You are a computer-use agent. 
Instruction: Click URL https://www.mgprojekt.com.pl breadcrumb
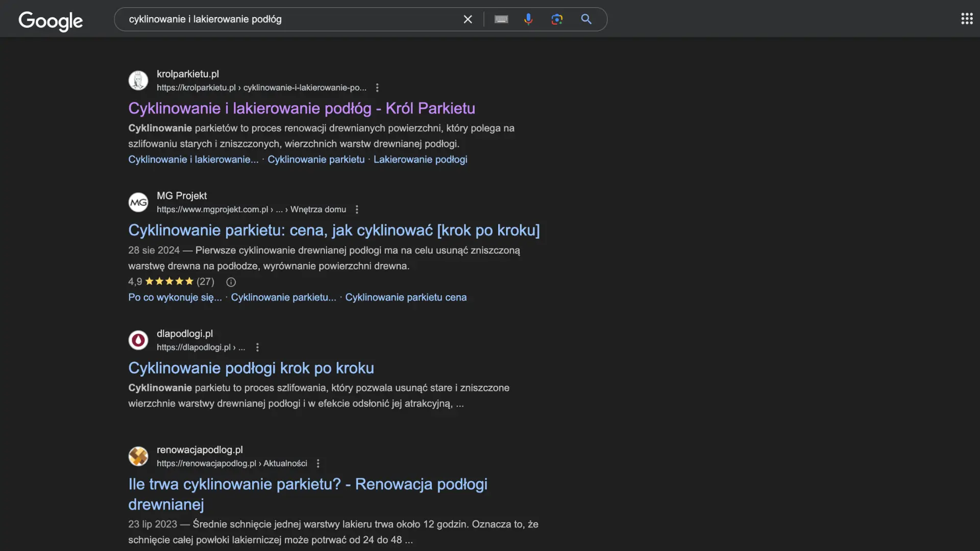click(251, 210)
